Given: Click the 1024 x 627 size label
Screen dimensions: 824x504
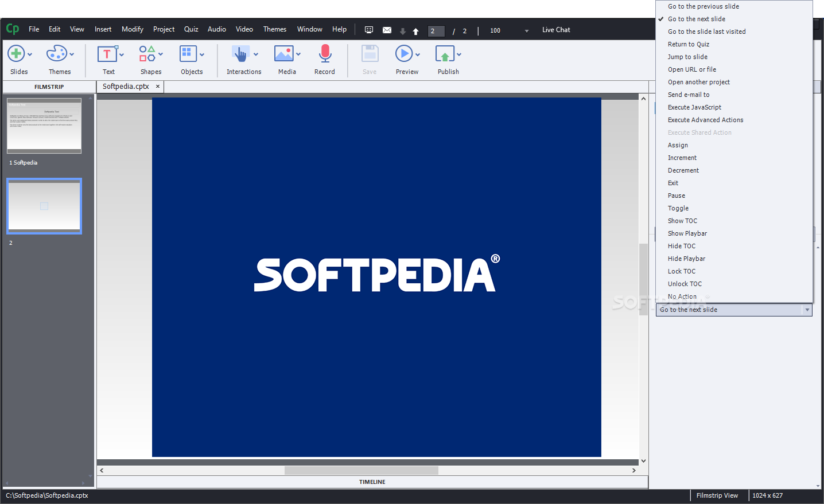Looking at the screenshot, I should point(768,495).
